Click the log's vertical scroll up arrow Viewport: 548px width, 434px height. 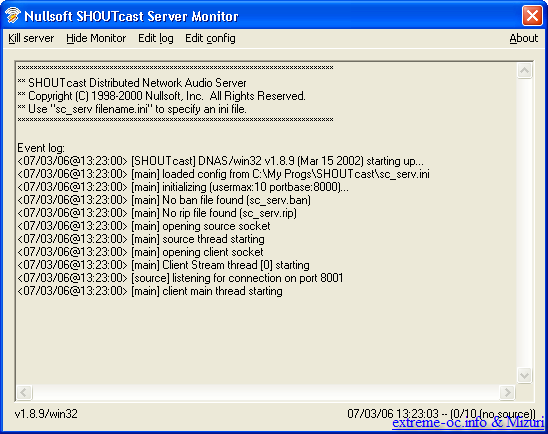[524, 71]
